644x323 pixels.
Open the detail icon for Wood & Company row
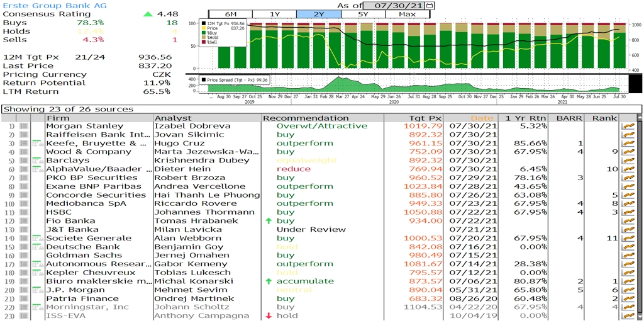click(24, 152)
